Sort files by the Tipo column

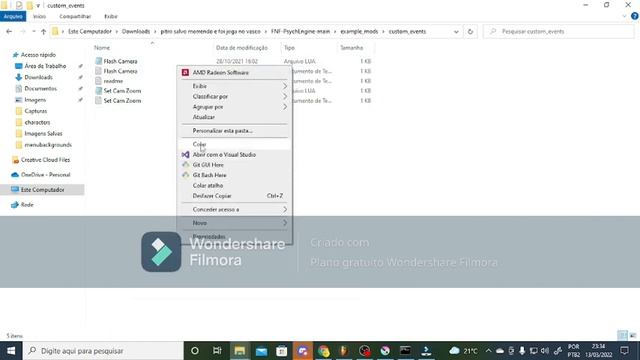click(289, 48)
